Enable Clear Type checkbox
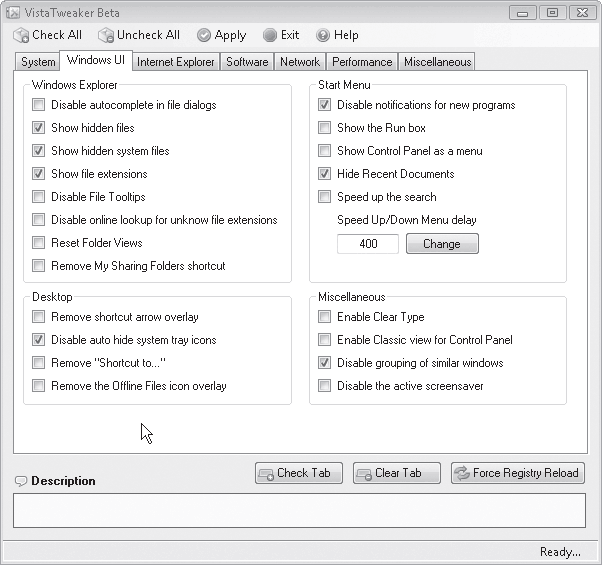Viewport: 602px width, 565px height. pos(324,317)
